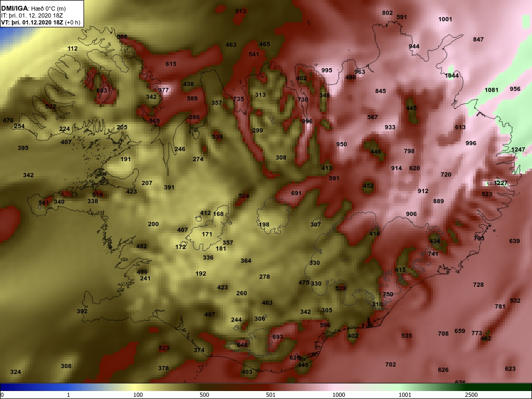The height and width of the screenshot is (399, 532).
Task: Select the 2500 label on the color scale
Action: (471, 395)
